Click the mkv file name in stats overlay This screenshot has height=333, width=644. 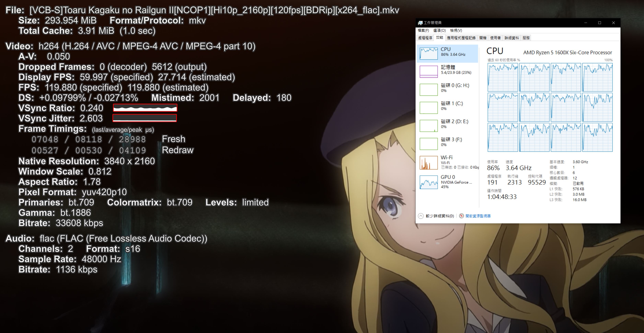click(214, 10)
